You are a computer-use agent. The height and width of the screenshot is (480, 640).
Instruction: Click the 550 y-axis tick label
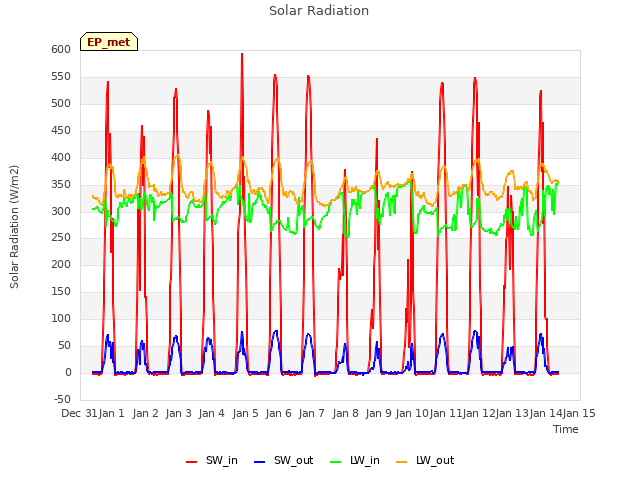61,77
